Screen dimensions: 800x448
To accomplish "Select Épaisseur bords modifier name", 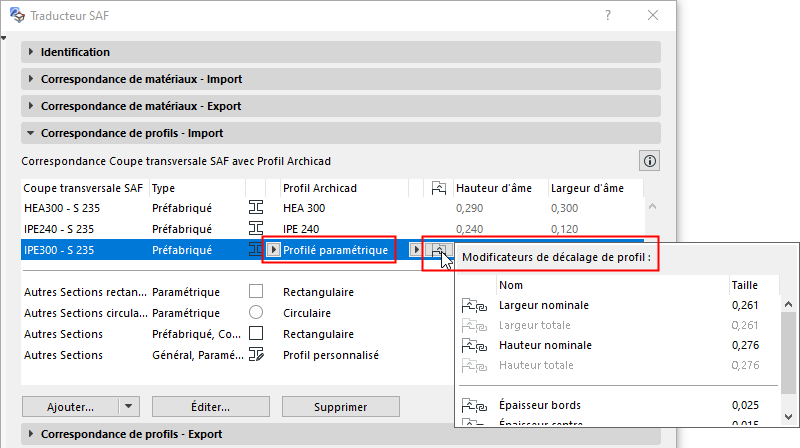I will coord(540,405).
